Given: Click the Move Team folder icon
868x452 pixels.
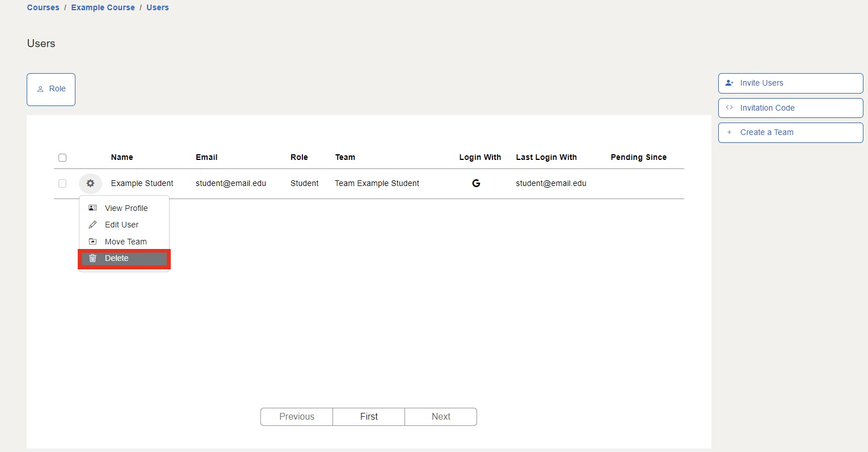Looking at the screenshot, I should click(93, 242).
